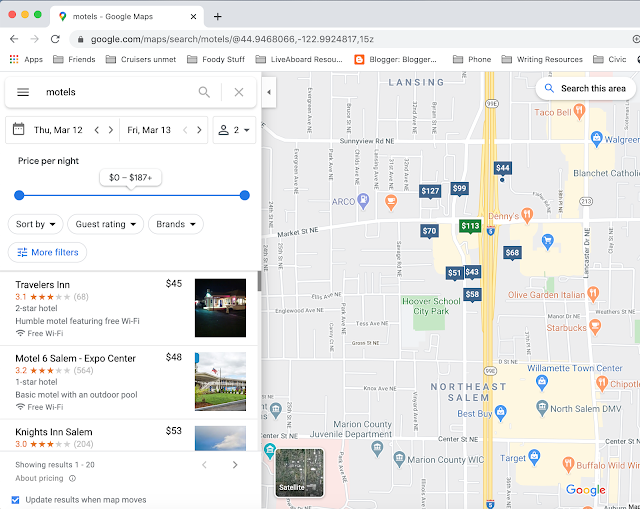Screen dimensions: 640x509
Task: Open More filters
Action: tap(47, 252)
